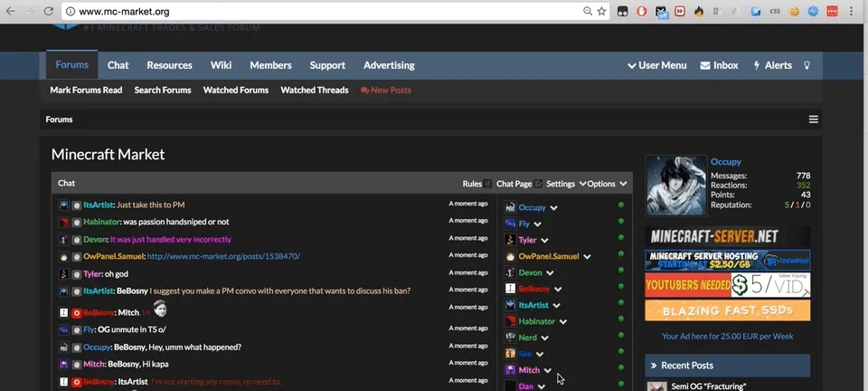
Task: Go back using browser back arrow
Action: click(11, 11)
